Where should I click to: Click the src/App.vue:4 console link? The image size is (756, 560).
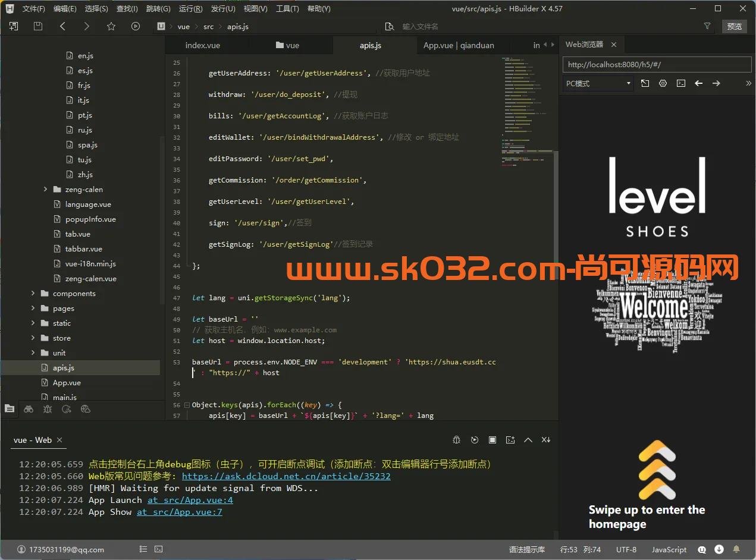(x=190, y=500)
